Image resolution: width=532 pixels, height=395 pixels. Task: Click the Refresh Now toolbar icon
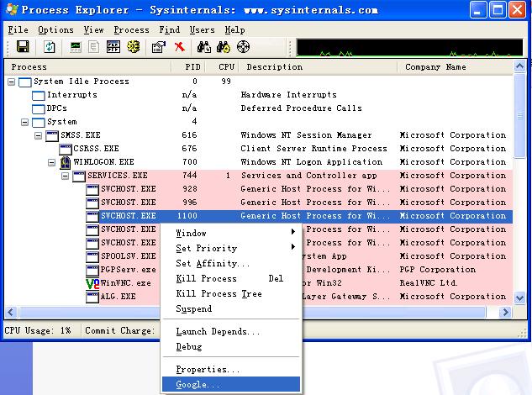point(50,47)
